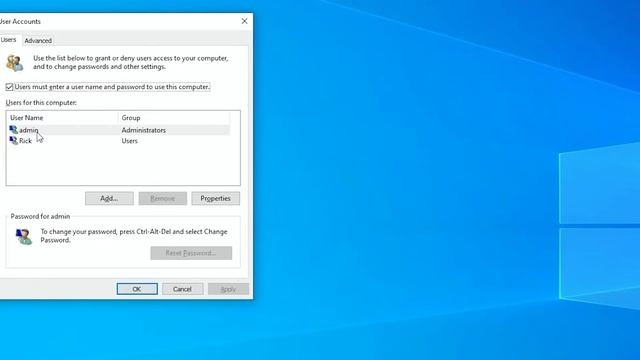Confirm the dialog with OK
Screen dimensions: 640x360
tap(137, 289)
